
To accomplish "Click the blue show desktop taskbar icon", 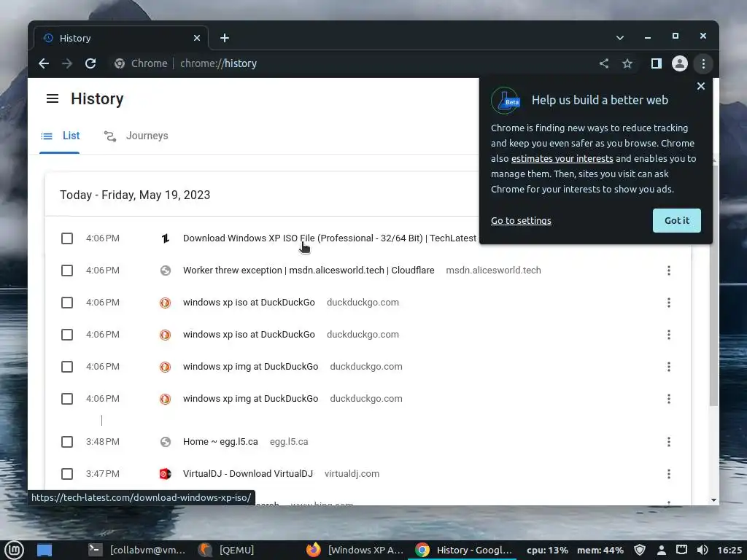I will (x=44, y=550).
